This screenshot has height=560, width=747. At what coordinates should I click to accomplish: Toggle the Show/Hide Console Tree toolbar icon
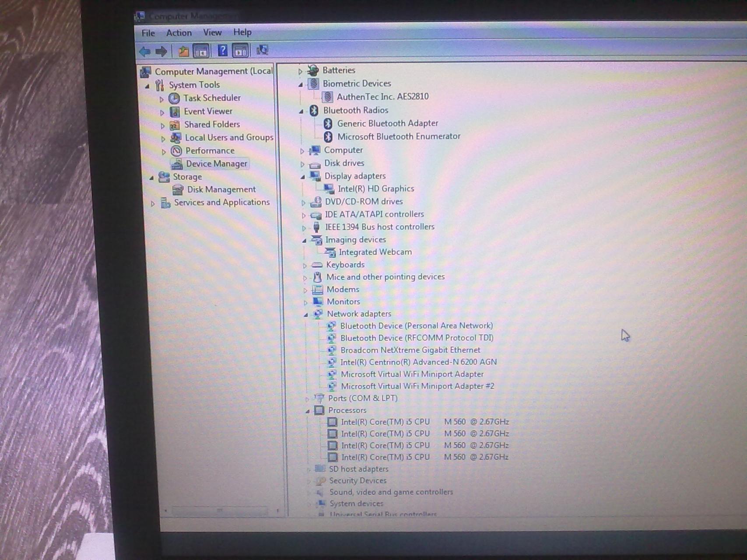click(201, 51)
